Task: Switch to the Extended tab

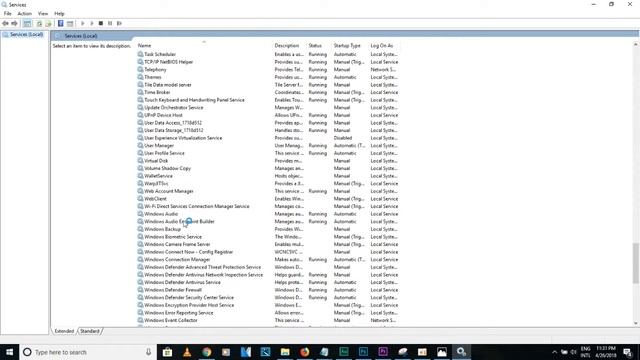Action: click(64, 331)
